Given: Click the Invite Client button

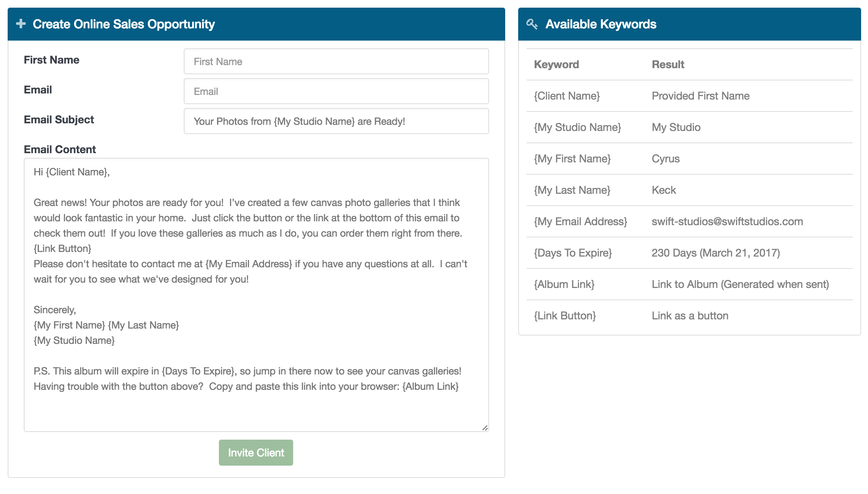Looking at the screenshot, I should pyautogui.click(x=256, y=453).
